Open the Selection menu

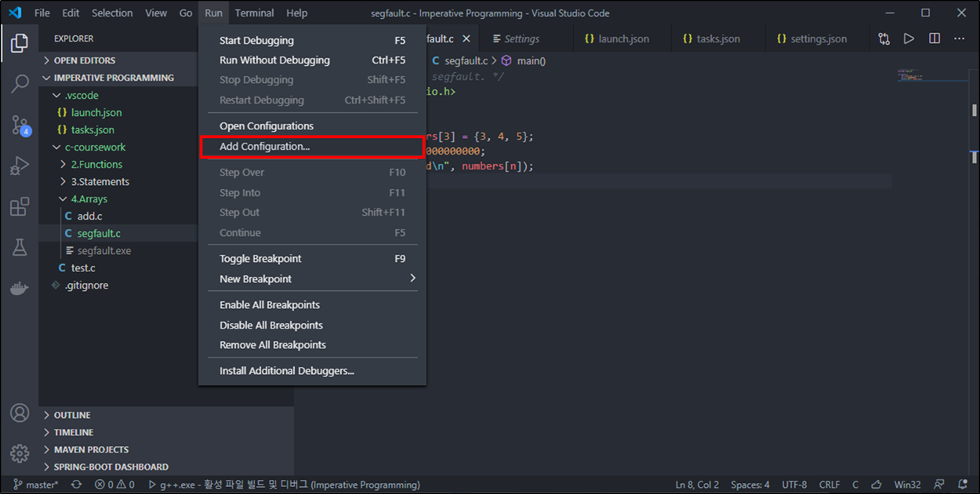[112, 13]
